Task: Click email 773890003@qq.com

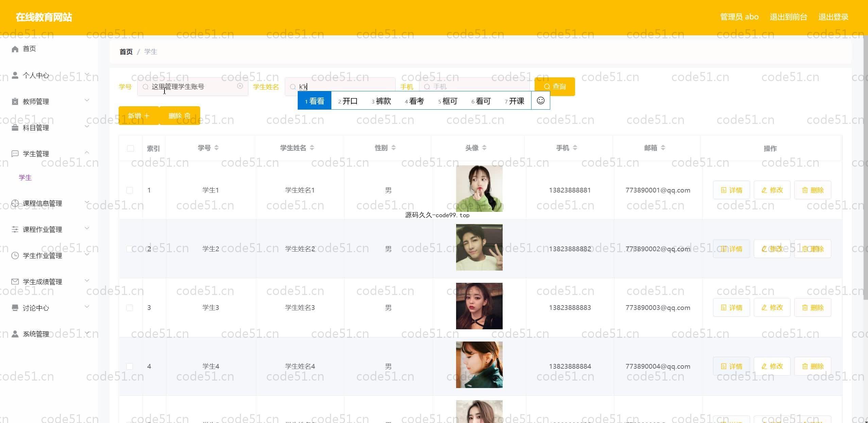Action: 658,308
